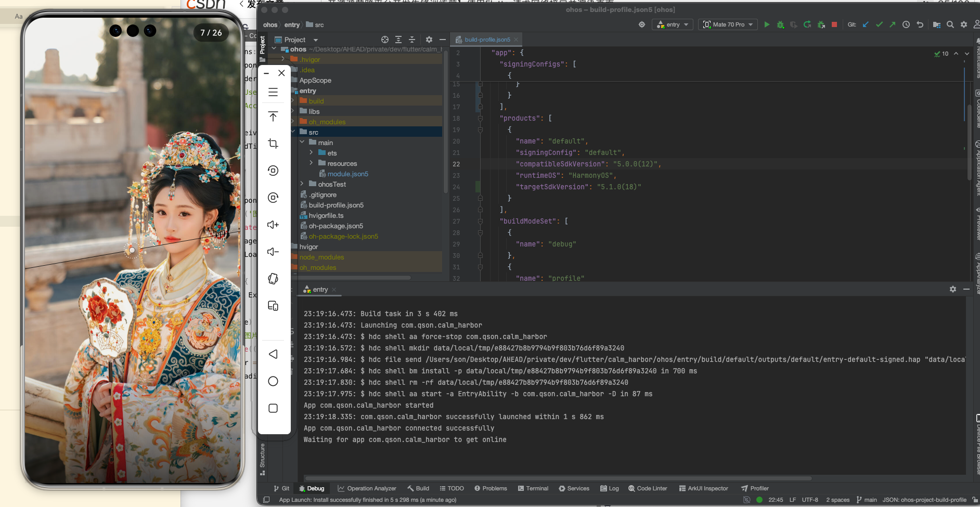The height and width of the screenshot is (507, 980).
Task: Click the main Git branch status widget
Action: pos(867,500)
